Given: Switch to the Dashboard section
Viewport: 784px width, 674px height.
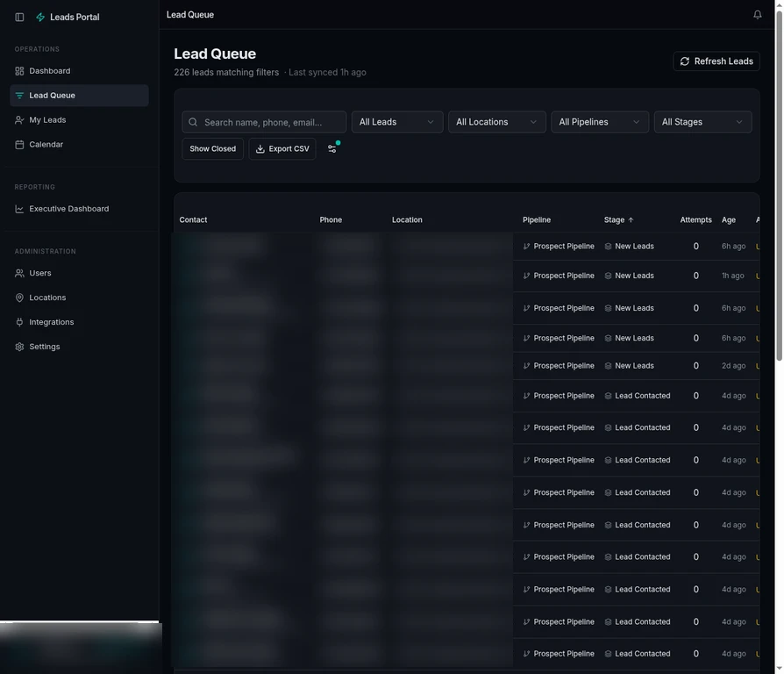Looking at the screenshot, I should 49,70.
